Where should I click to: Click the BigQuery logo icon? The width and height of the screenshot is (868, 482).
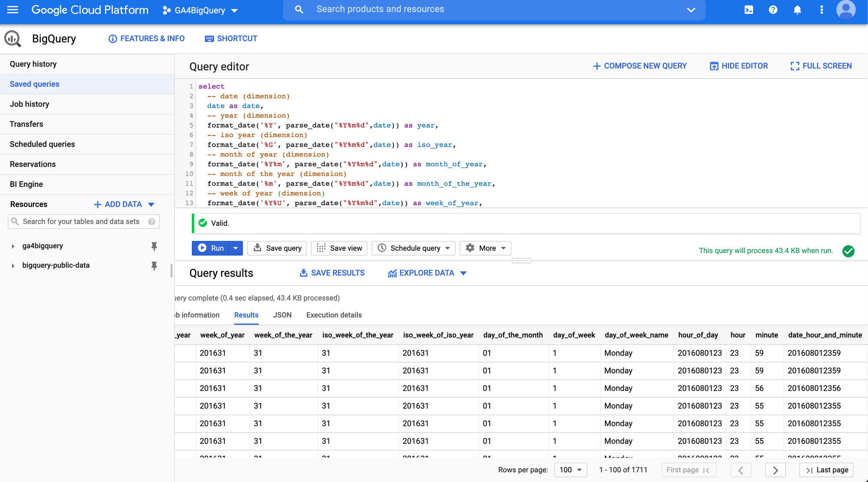[13, 39]
